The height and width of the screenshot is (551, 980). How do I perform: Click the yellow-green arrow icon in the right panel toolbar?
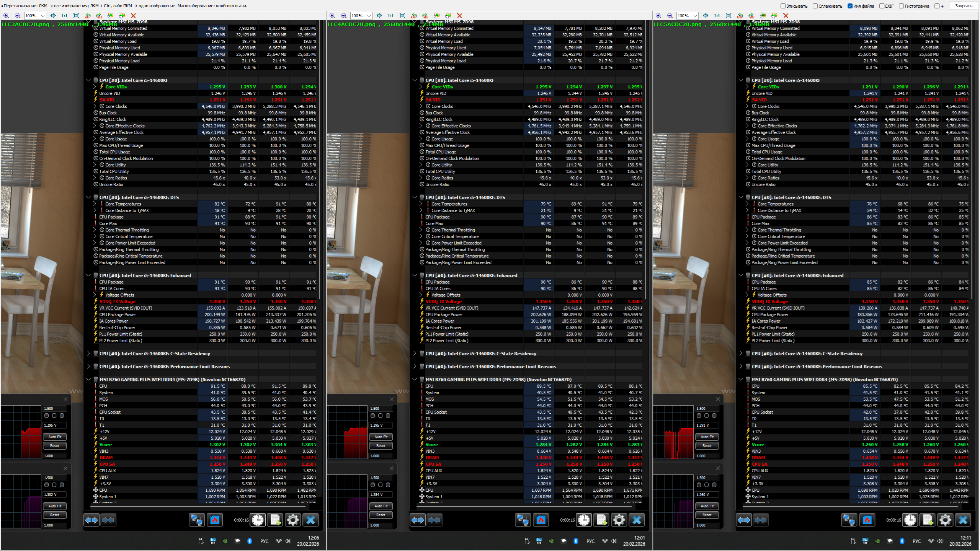pyautogui.click(x=763, y=16)
